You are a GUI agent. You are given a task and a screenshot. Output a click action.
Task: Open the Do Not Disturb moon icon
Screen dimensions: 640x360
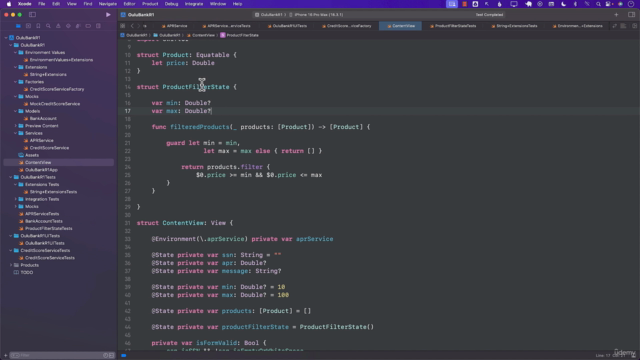coord(564,4)
